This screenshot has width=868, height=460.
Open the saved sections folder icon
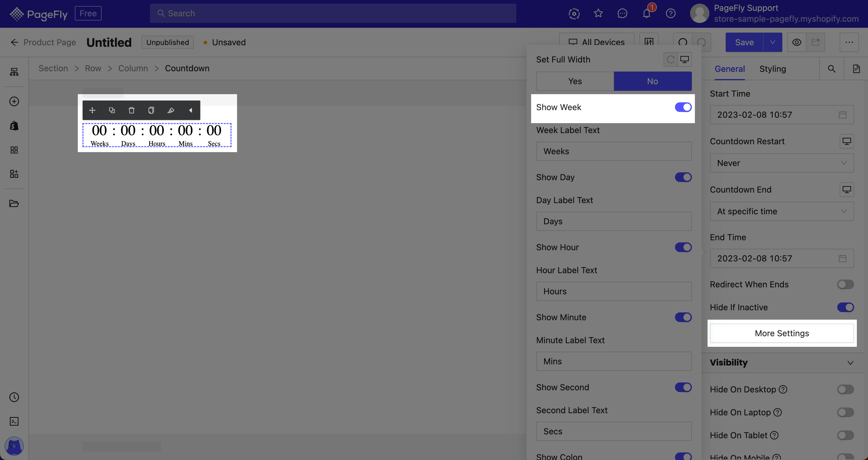(x=14, y=203)
